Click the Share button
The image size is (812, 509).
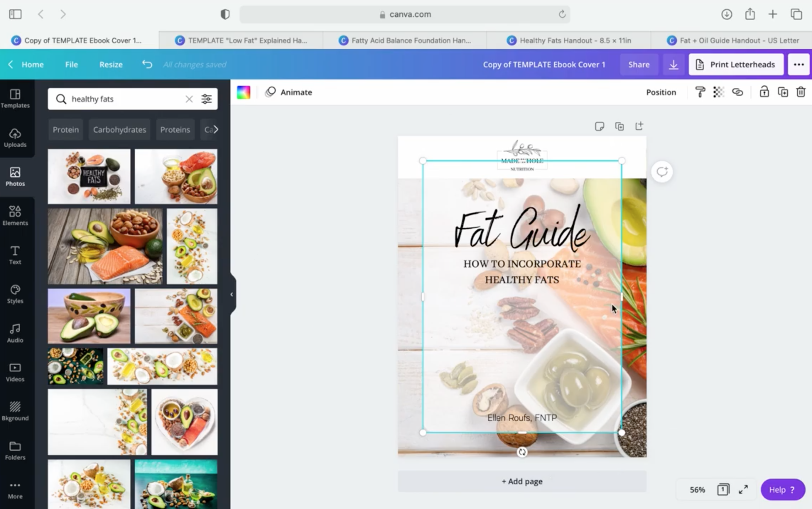click(x=639, y=64)
